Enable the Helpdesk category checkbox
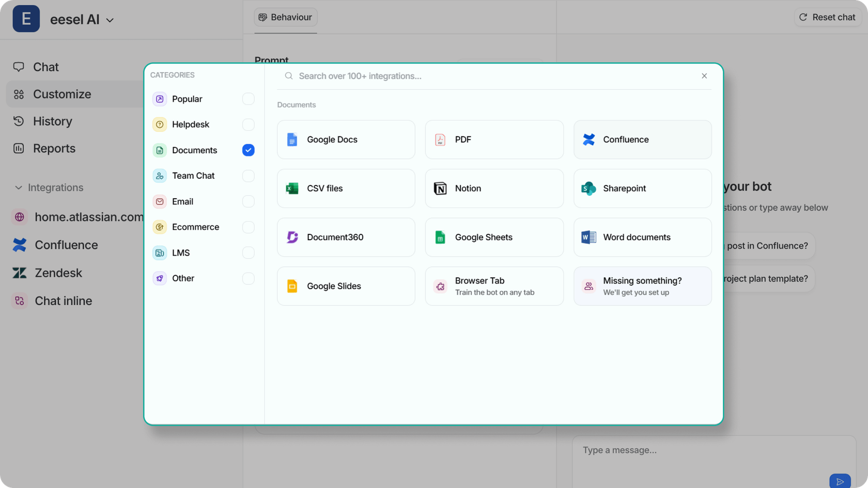The width and height of the screenshot is (868, 488). coord(249,124)
